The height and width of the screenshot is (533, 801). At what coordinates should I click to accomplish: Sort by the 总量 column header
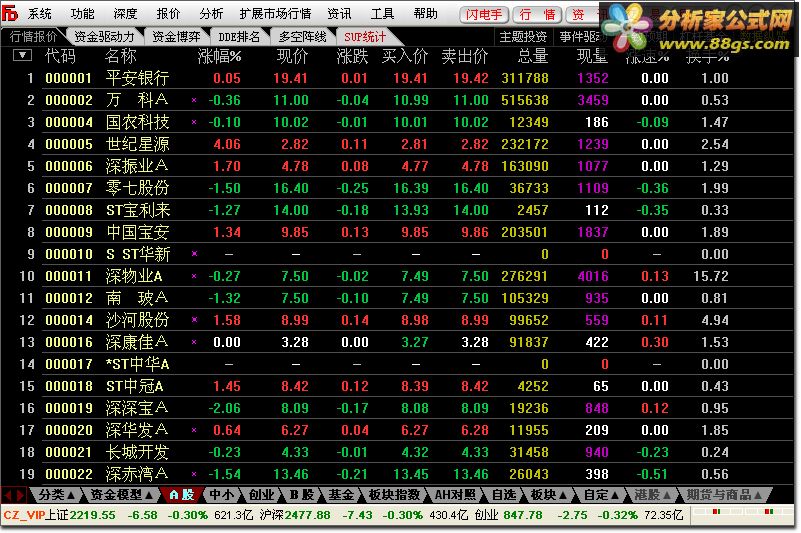point(533,56)
